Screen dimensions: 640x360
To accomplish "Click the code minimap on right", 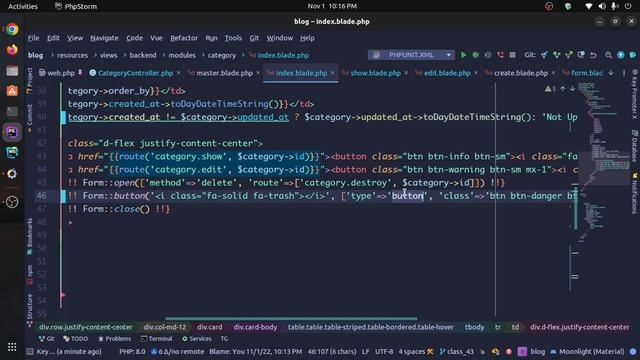I will pyautogui.click(x=603, y=163).
